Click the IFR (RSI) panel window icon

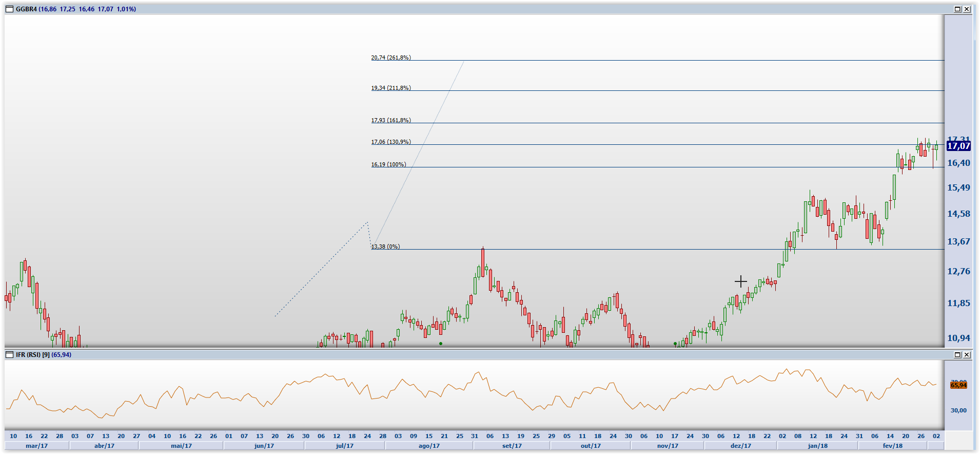[9, 355]
